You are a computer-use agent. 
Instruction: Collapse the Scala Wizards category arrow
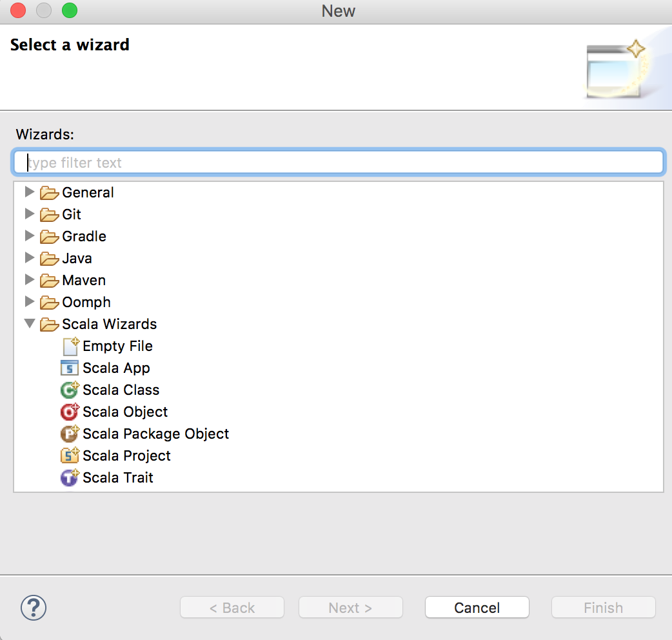pyautogui.click(x=30, y=323)
